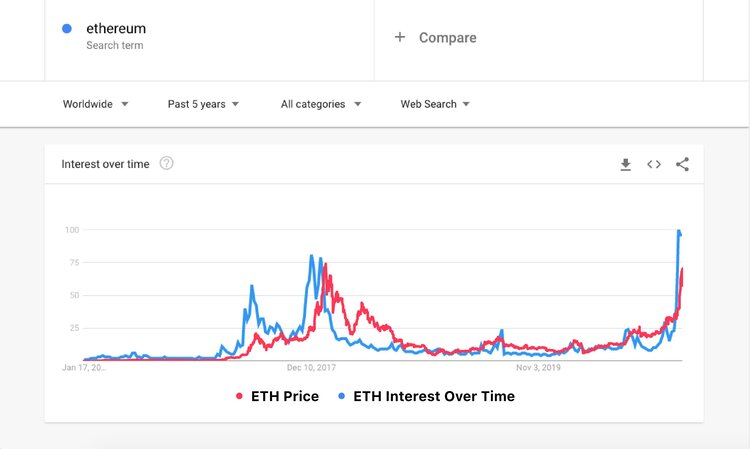Toggle the ETH Price legend entry
The width and height of the screenshot is (750, 449).
(286, 396)
